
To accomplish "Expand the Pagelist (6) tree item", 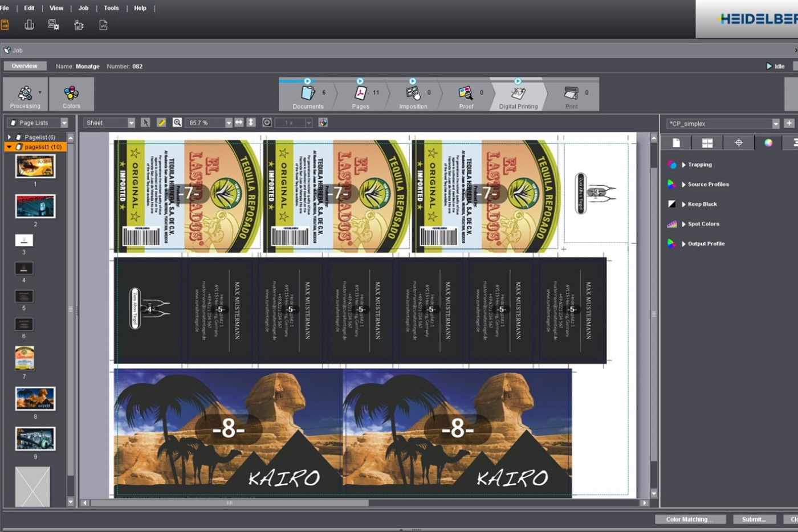I will (x=9, y=137).
